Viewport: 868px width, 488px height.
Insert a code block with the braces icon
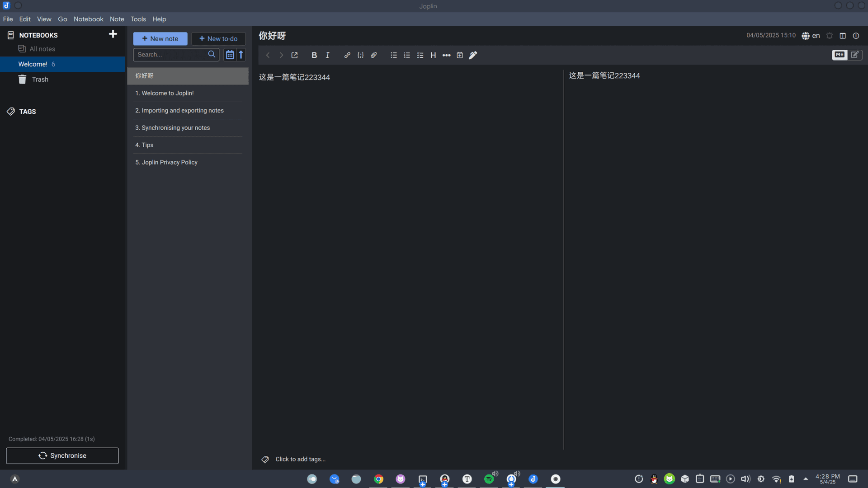(360, 55)
